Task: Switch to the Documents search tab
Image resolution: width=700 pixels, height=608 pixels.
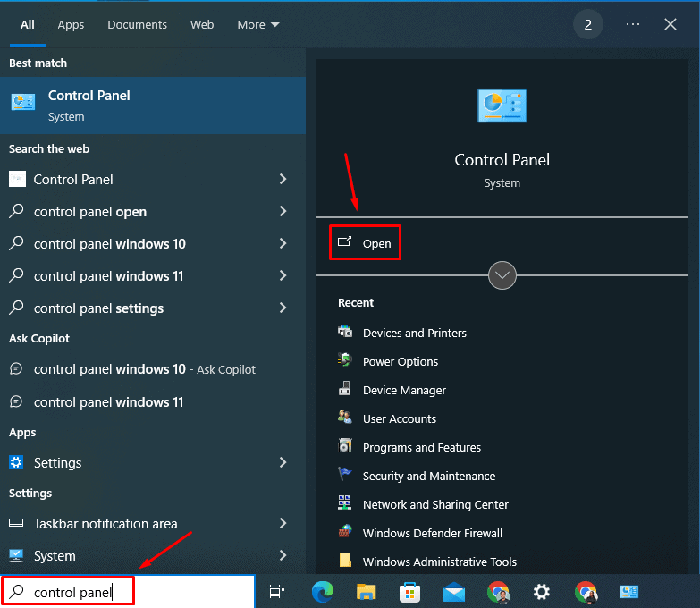Action: tap(137, 25)
